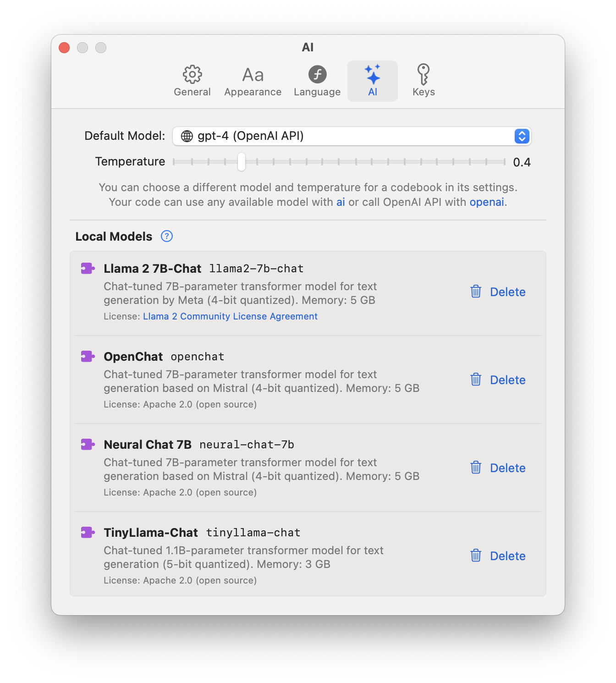Click the purple plugin icon beside OpenChat
This screenshot has height=683, width=616.
click(88, 357)
